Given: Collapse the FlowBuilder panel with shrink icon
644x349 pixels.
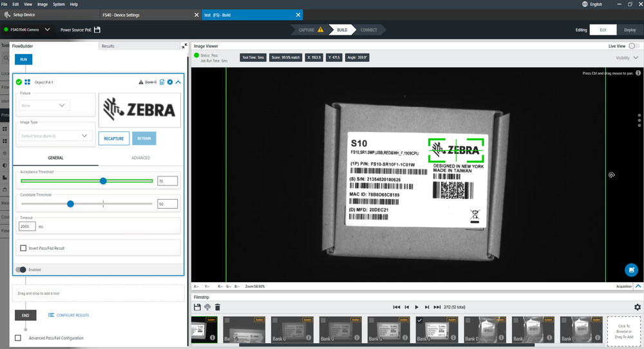Looking at the screenshot, I should [x=185, y=46].
